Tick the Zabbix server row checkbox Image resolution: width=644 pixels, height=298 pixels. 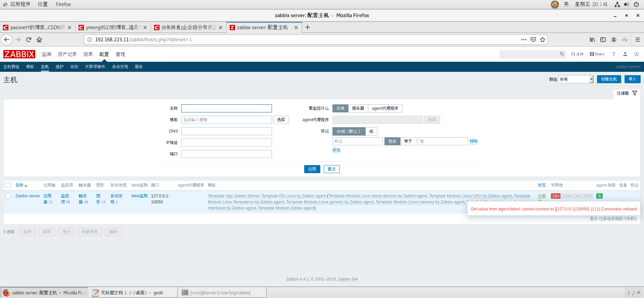tap(8, 196)
